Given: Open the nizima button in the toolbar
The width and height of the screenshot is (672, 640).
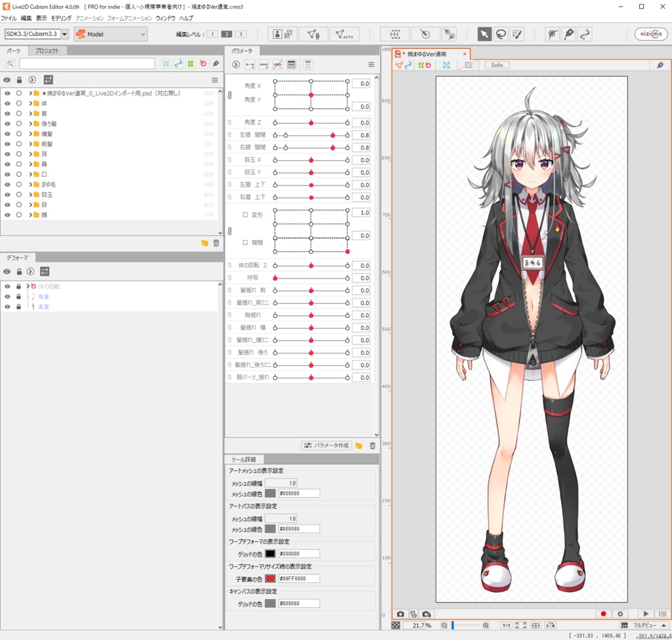Looking at the screenshot, I should tap(650, 33).
